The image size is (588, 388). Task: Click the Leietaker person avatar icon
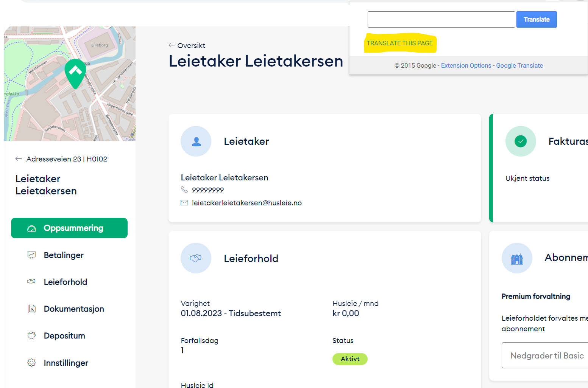[196, 141]
